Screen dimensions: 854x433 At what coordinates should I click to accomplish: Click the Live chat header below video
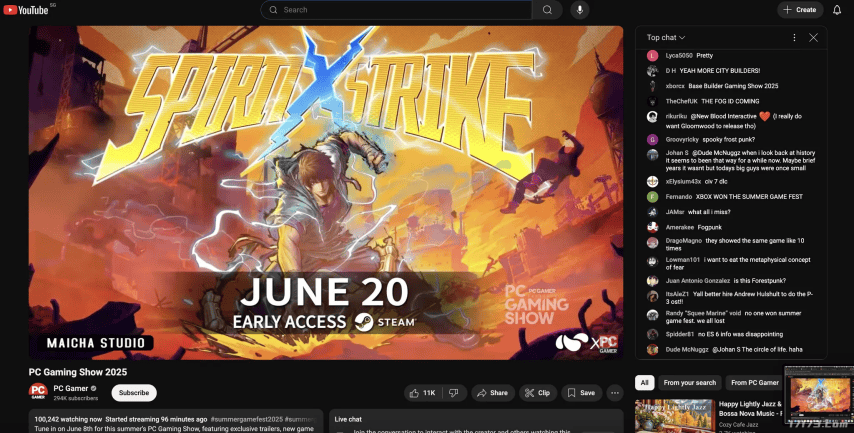coord(348,419)
